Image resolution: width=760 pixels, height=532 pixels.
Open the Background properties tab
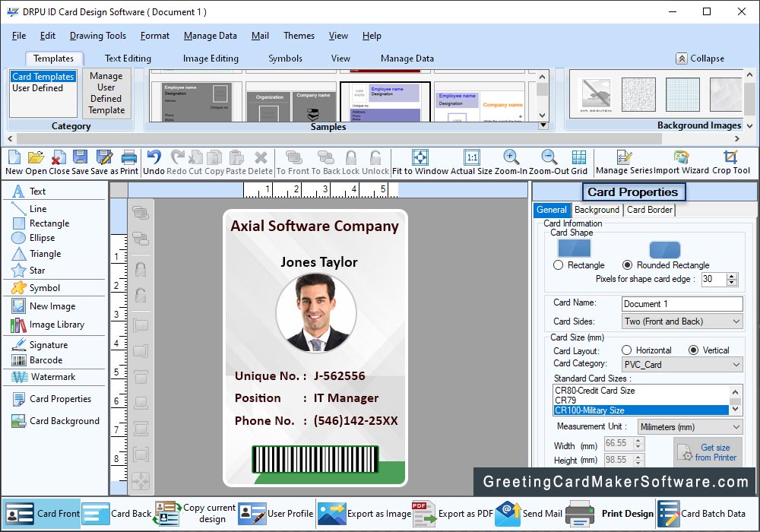pyautogui.click(x=597, y=210)
